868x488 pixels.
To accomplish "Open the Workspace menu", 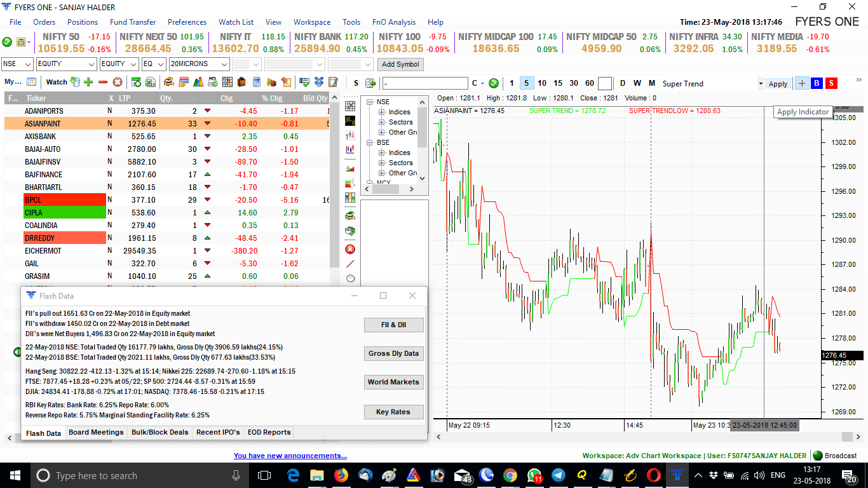I will [x=312, y=22].
